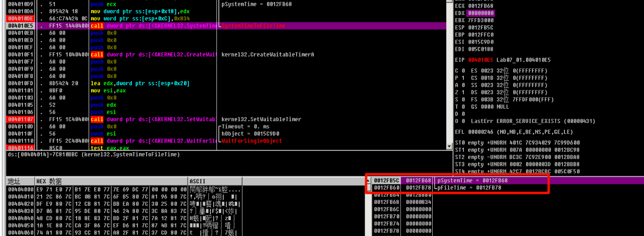Select the ESI register value 0015C9D0
This screenshot has height=236, width=644.
tap(481, 42)
